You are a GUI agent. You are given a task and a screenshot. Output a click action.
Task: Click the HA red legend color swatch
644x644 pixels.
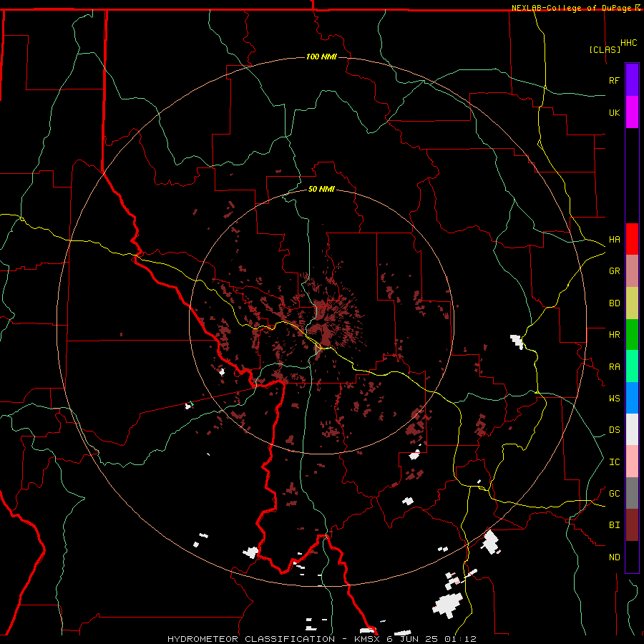tap(632, 239)
